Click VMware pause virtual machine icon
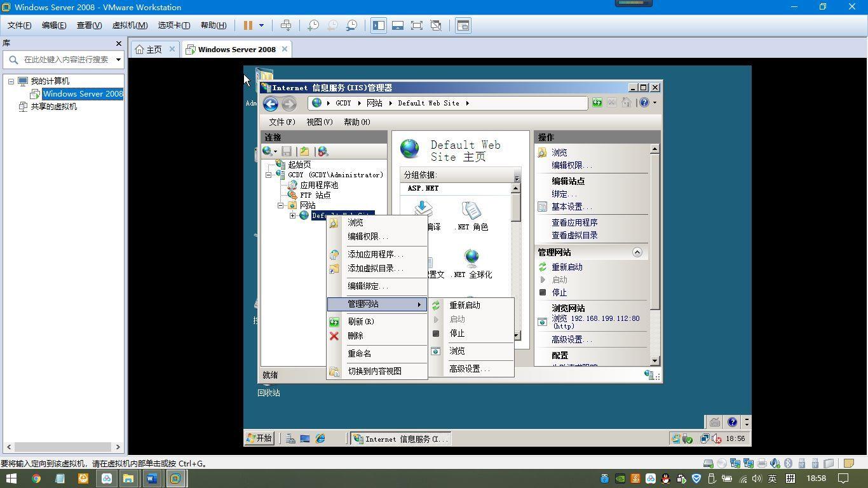The width and height of the screenshot is (868, 488). 248,25
